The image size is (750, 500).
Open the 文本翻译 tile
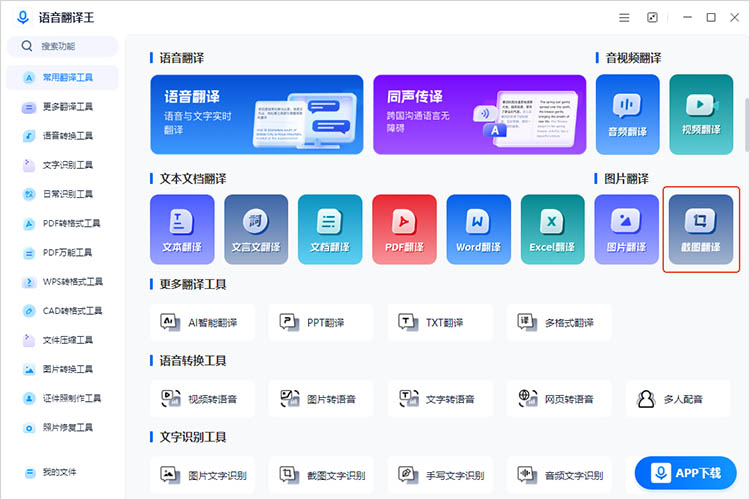(182, 229)
